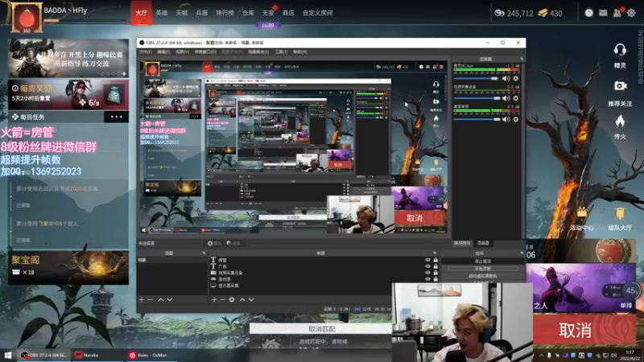Toggle visibility eye for 广告 source

tap(427, 266)
